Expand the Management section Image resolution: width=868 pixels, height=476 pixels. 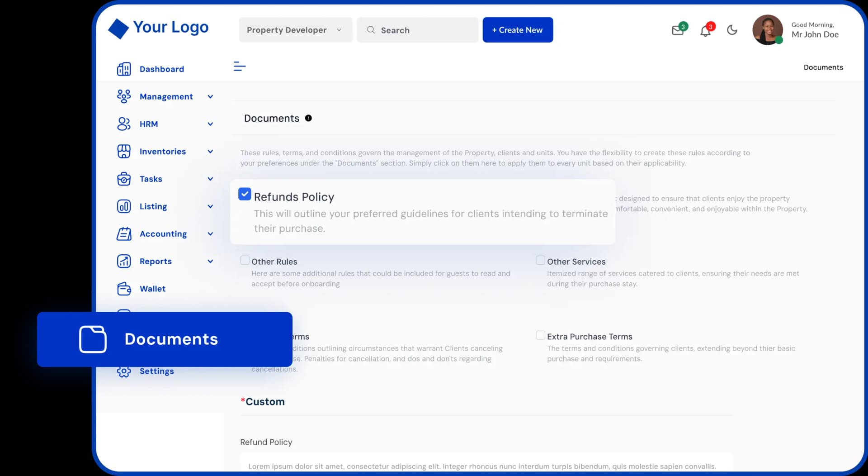pos(210,96)
